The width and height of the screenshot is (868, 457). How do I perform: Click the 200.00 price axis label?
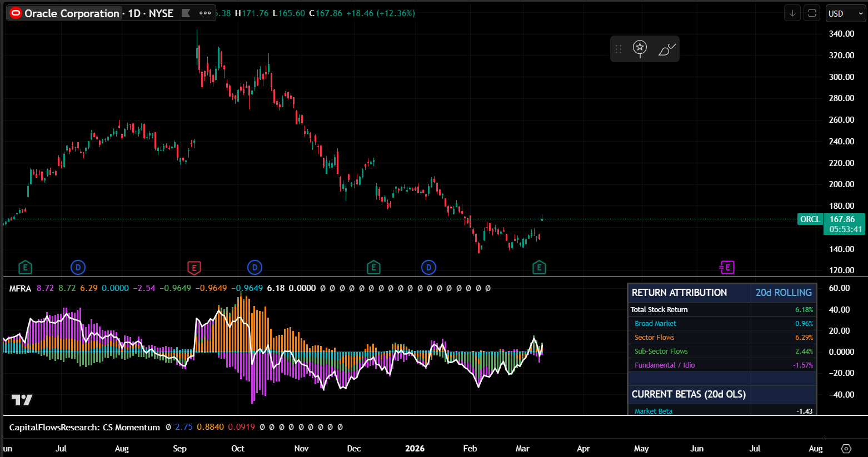(x=841, y=184)
